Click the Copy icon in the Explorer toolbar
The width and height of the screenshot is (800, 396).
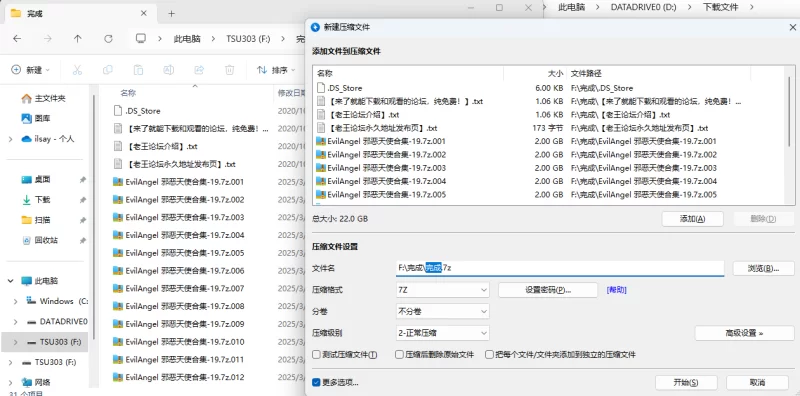(108, 70)
